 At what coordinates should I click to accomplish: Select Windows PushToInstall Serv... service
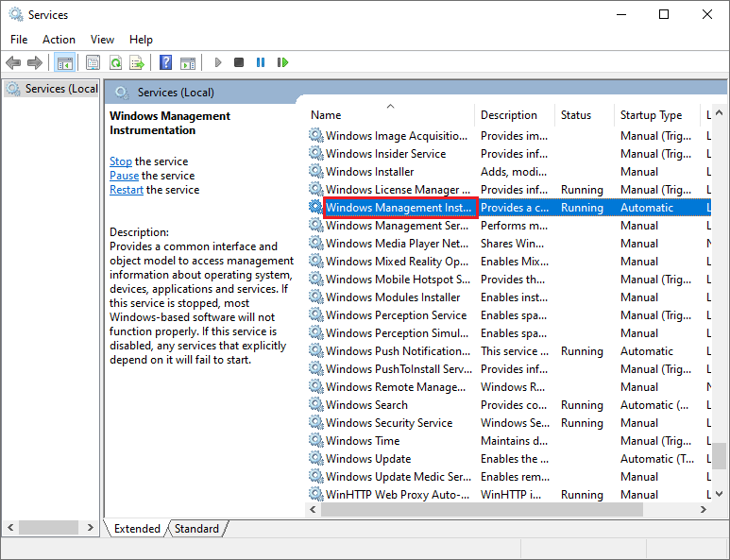click(x=399, y=368)
